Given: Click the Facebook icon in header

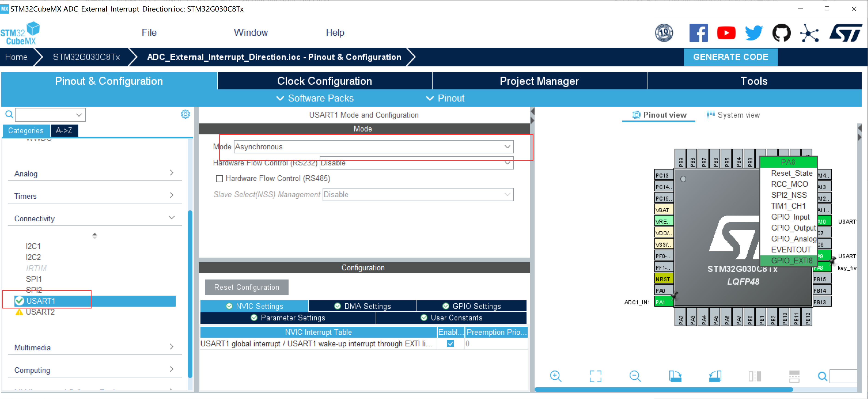Looking at the screenshot, I should (x=698, y=33).
